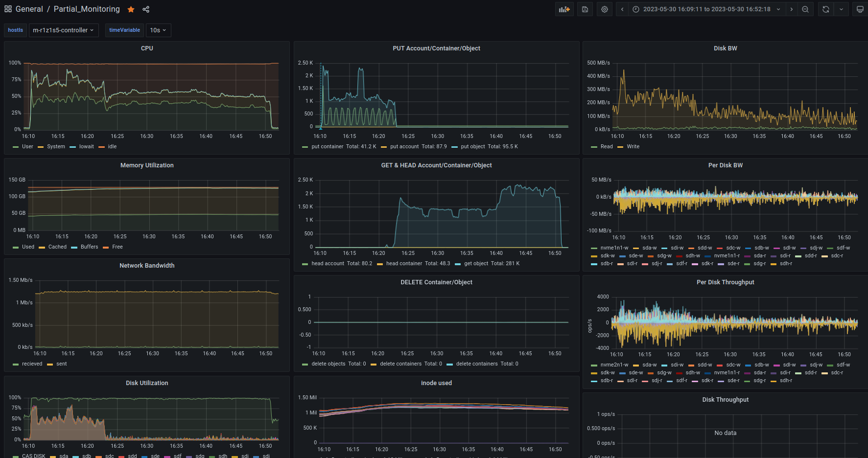
Task: Click the share dashboard icon
Action: (146, 9)
